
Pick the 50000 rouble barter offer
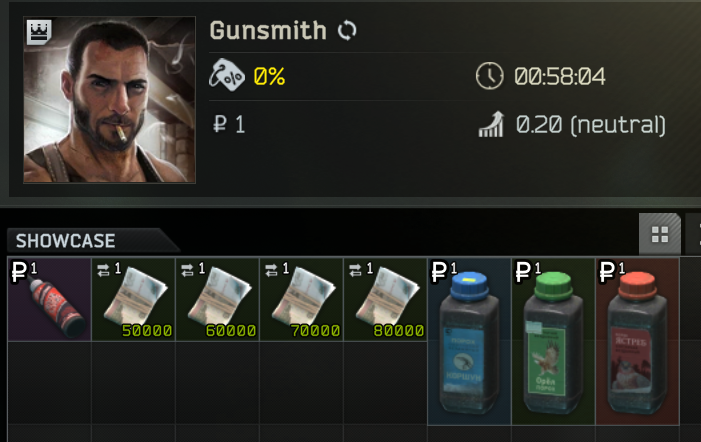coord(133,299)
